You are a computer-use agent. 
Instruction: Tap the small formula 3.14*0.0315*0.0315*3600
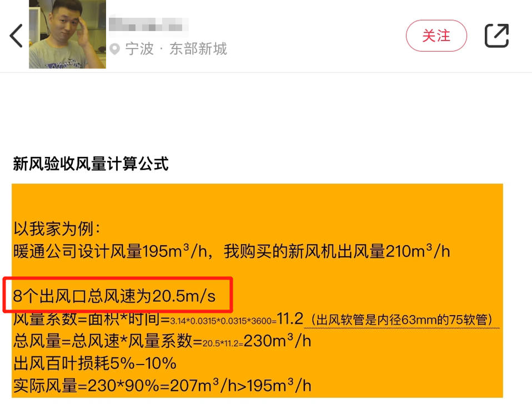223,321
